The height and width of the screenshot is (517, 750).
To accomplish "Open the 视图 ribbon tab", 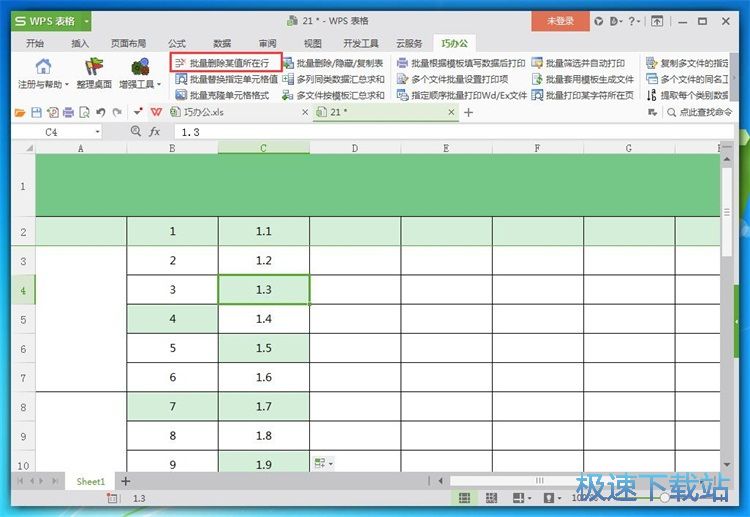I will (x=313, y=44).
